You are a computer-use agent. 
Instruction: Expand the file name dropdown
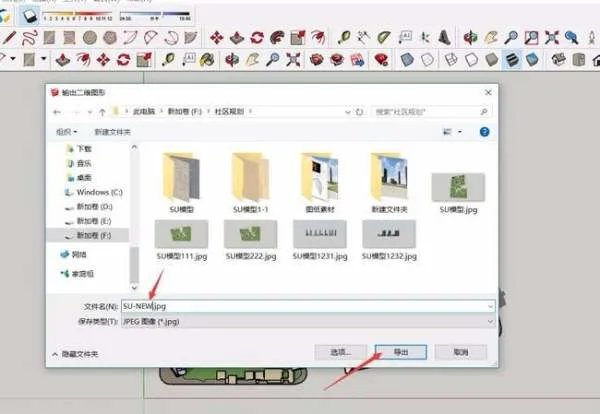490,306
